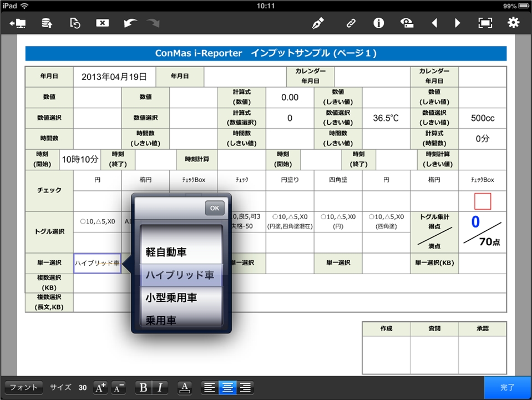
Task: Click the link chain icon
Action: coord(351,23)
